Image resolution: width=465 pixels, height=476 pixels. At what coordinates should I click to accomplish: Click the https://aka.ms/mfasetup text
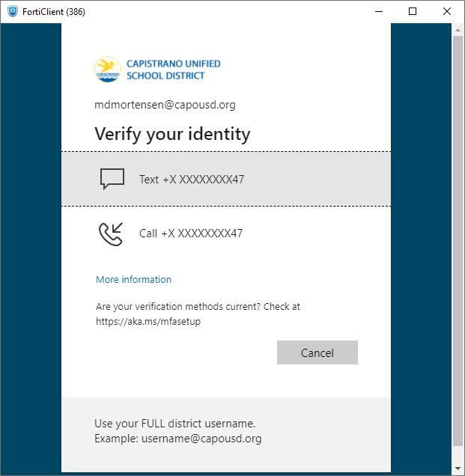tap(148, 321)
